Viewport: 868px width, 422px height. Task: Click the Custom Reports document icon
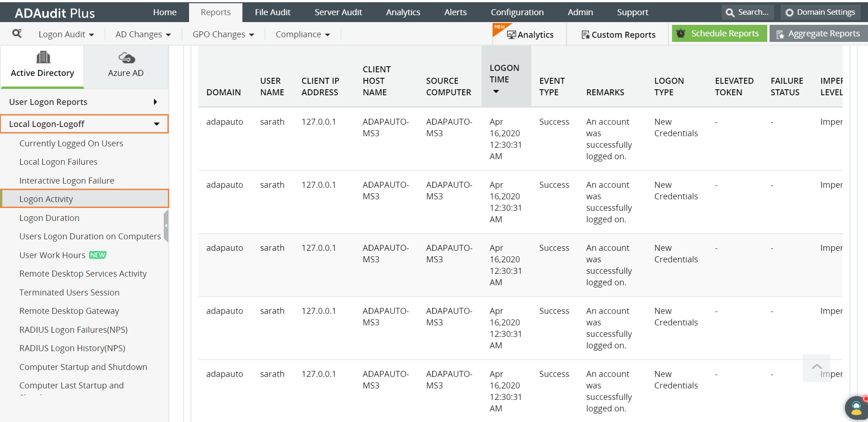[585, 35]
